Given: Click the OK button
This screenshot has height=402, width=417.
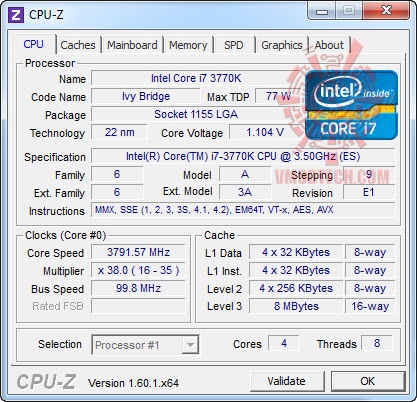Looking at the screenshot, I should click(368, 381).
